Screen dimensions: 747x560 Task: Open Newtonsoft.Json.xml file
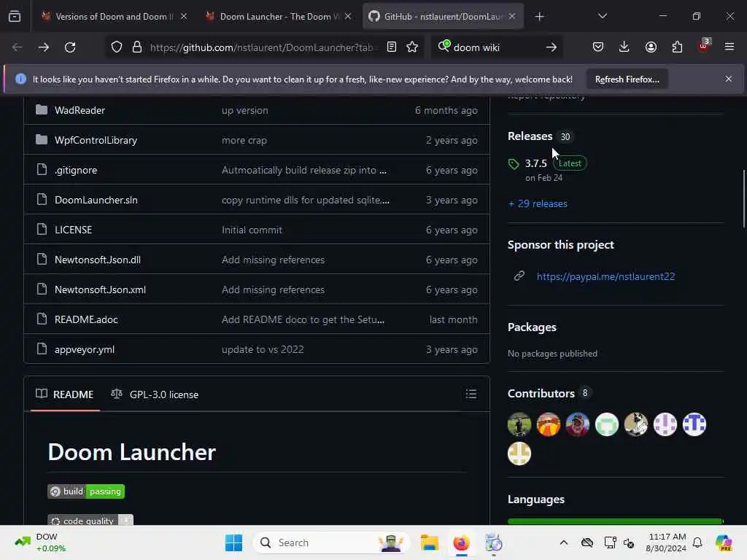[100, 290]
